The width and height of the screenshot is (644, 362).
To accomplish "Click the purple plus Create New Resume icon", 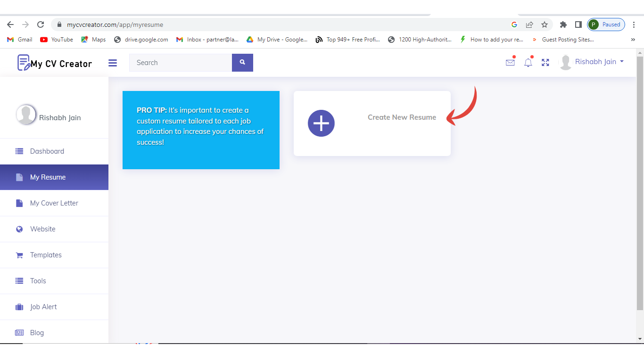I will click(321, 123).
